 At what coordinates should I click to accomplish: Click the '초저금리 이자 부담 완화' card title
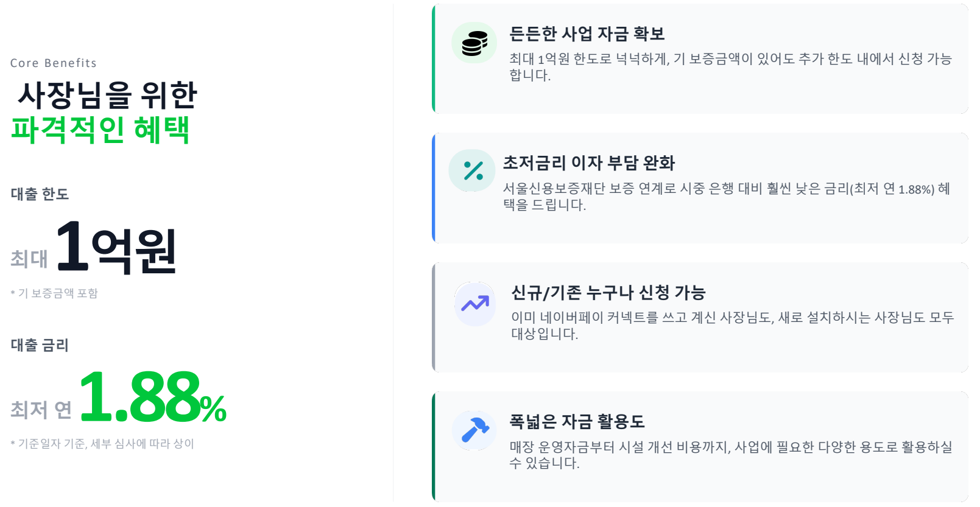pos(588,163)
